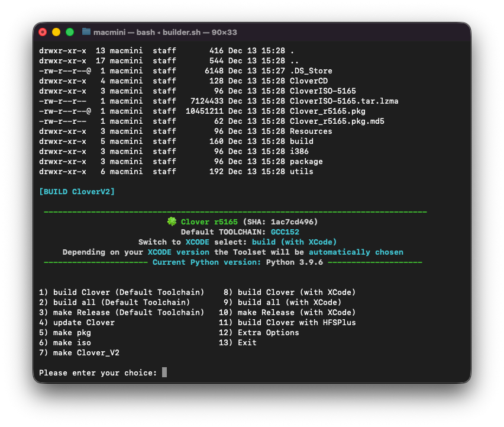The image size is (504, 427).
Task: Click the red close window button
Action: coord(43,32)
